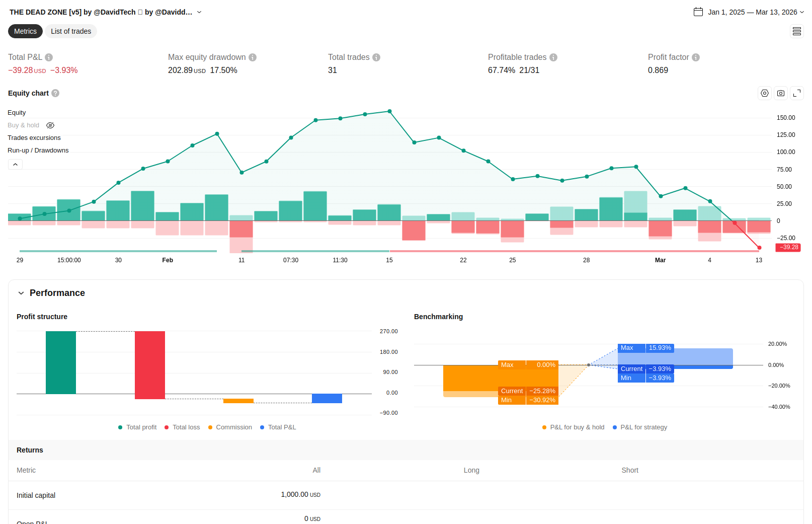Screen dimensions: 812x524
Task: Open the strategy name dropdown
Action: 199,12
